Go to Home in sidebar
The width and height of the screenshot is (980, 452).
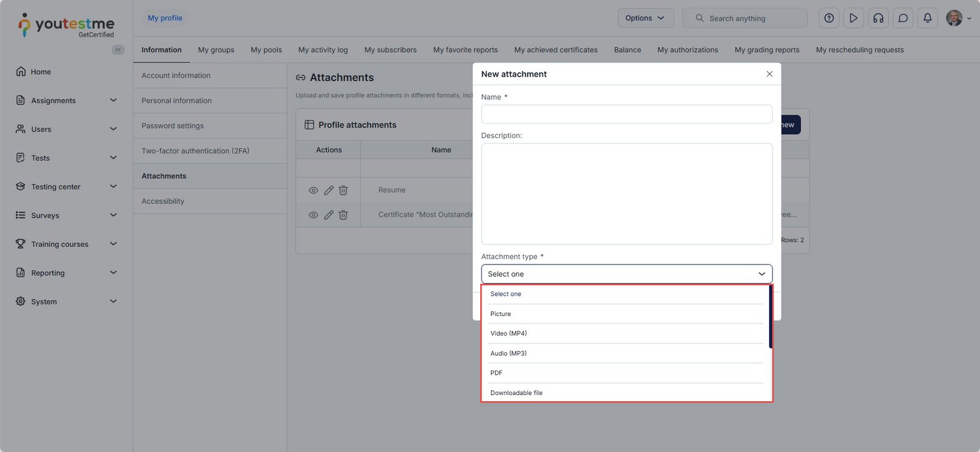[x=40, y=72]
